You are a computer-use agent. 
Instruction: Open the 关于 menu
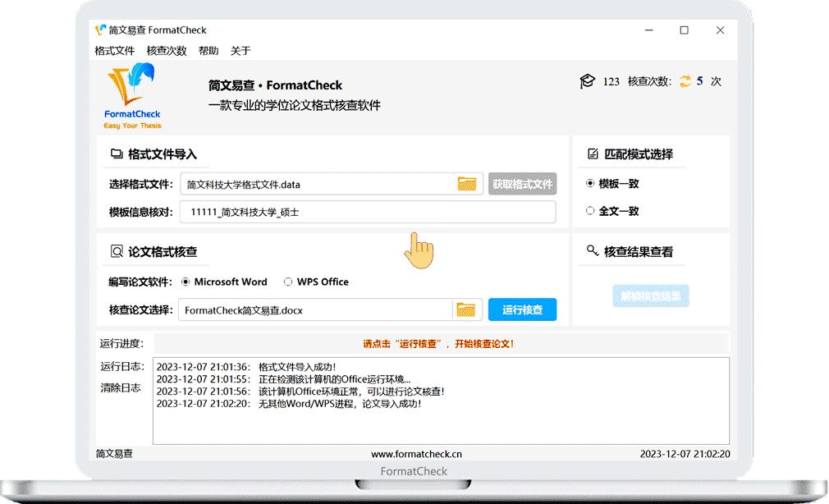240,51
